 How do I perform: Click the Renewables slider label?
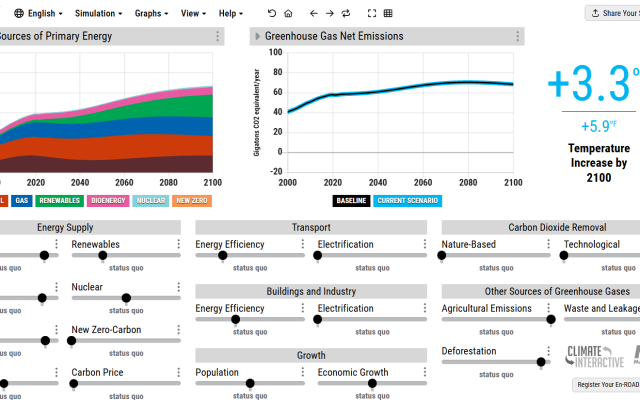[96, 244]
